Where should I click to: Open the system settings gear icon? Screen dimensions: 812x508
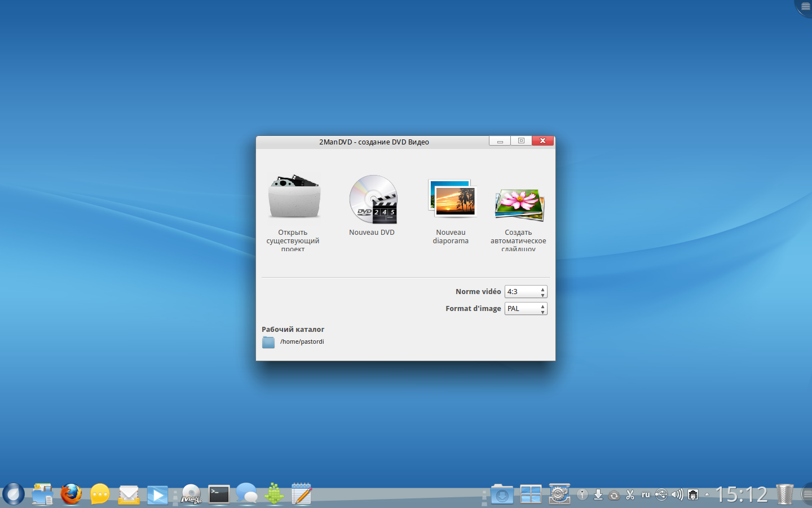pyautogui.click(x=559, y=494)
